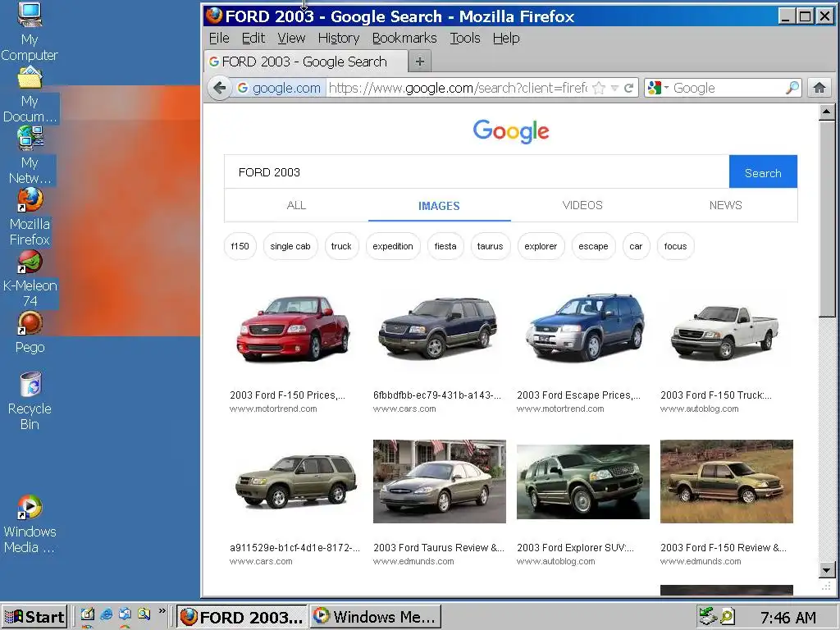Open 2003 Ford F-150 Truck autoblog link

(x=715, y=395)
